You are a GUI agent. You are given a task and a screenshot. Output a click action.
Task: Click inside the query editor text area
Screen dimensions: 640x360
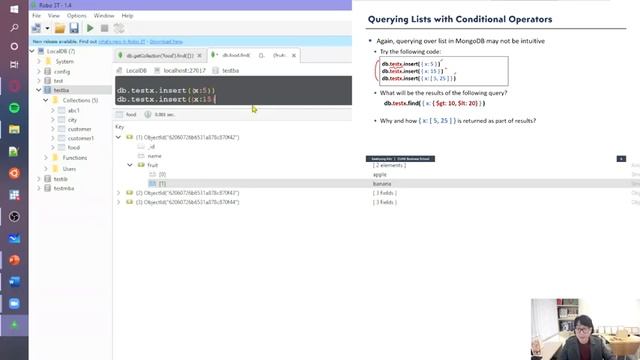233,91
